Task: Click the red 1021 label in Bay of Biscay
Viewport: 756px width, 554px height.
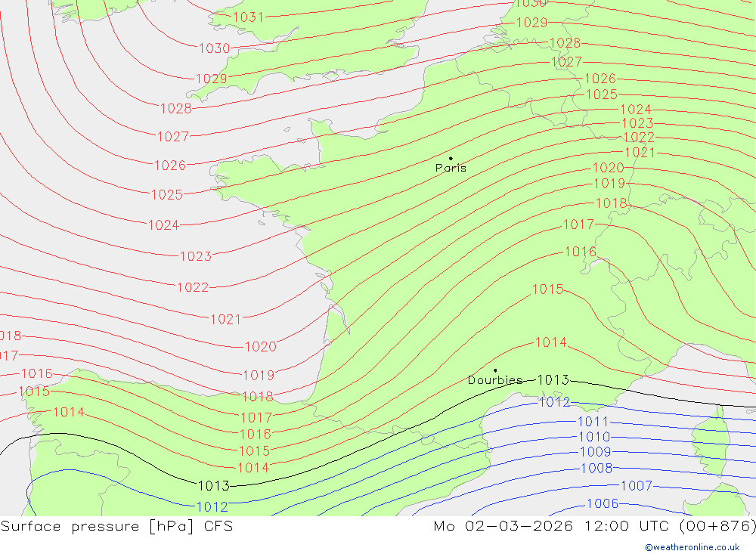Action: (x=225, y=319)
